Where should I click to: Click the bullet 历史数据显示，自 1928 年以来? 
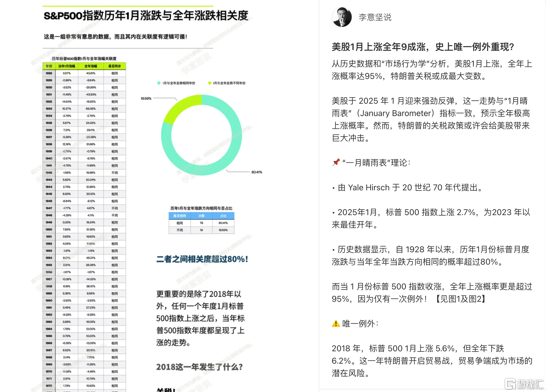pos(430,255)
